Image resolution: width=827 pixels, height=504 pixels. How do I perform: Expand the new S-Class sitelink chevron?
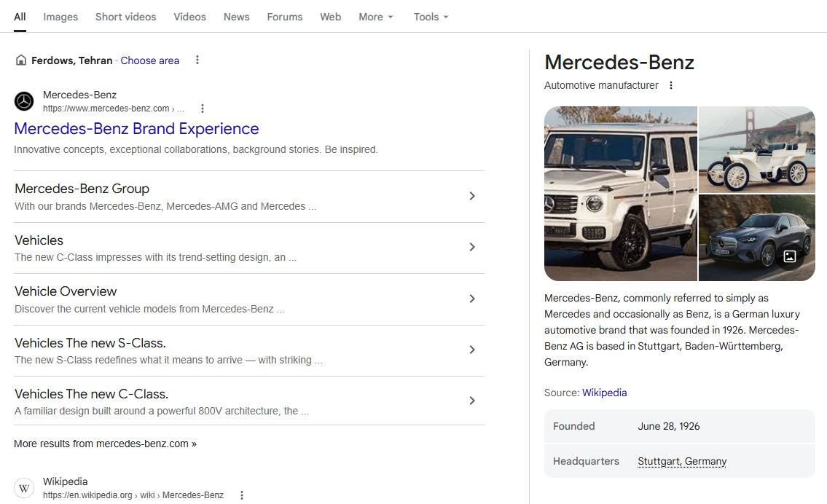(x=472, y=350)
